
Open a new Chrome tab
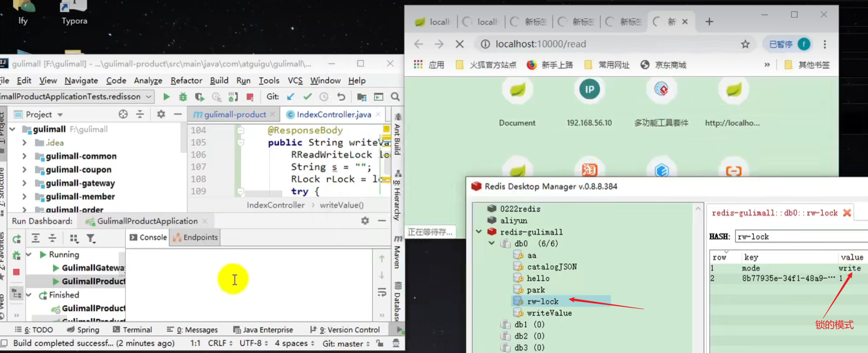709,21
